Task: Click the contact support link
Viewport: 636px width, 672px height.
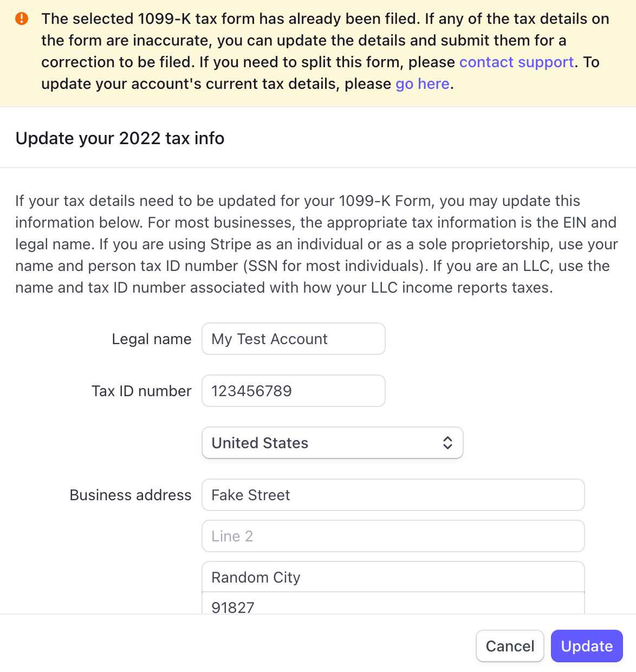Action: (x=516, y=62)
